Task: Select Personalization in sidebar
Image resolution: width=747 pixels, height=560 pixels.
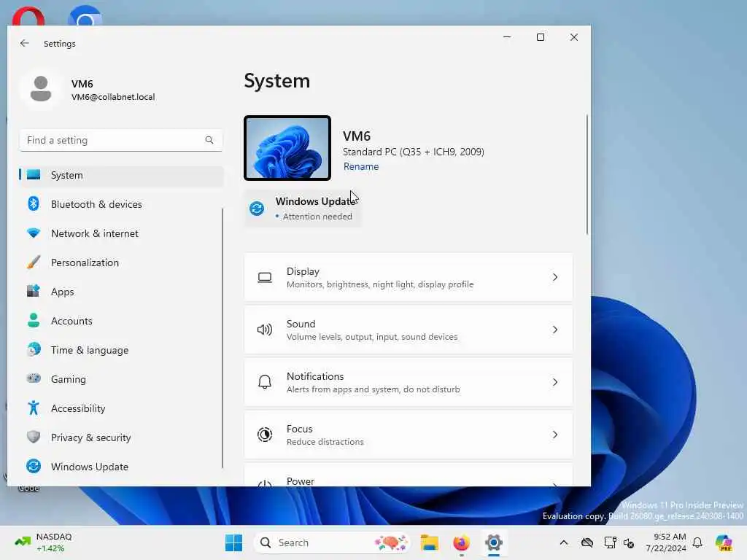Action: click(121, 262)
